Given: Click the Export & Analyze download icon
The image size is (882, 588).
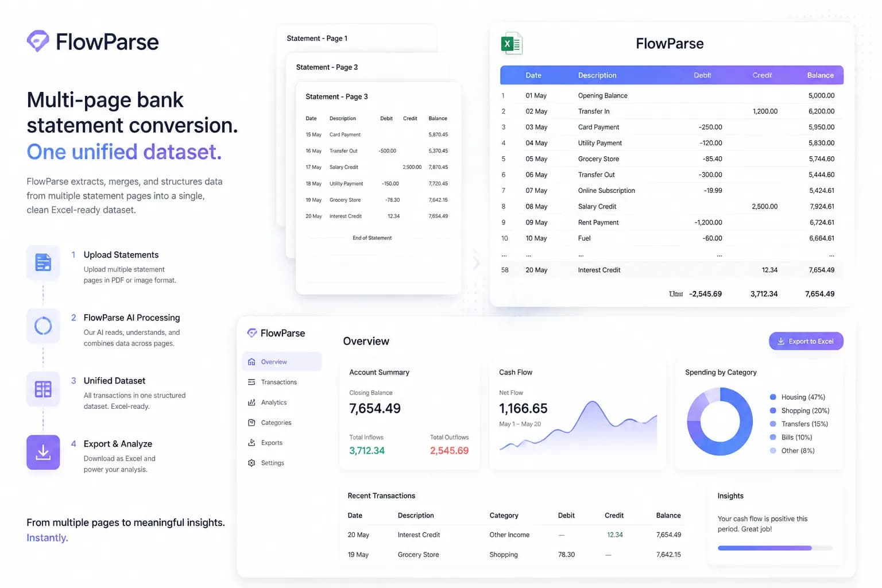Looking at the screenshot, I should tap(43, 452).
